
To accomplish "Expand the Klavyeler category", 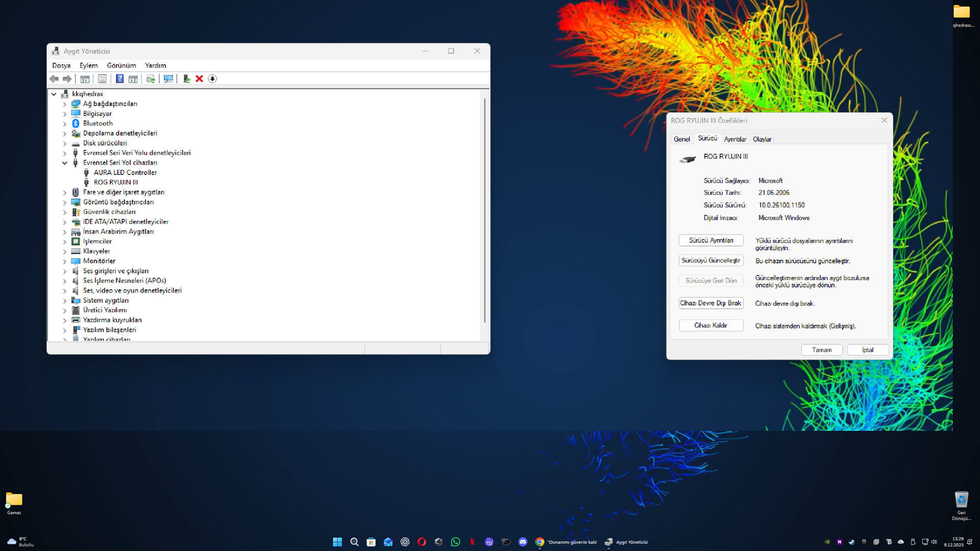I will (x=65, y=252).
